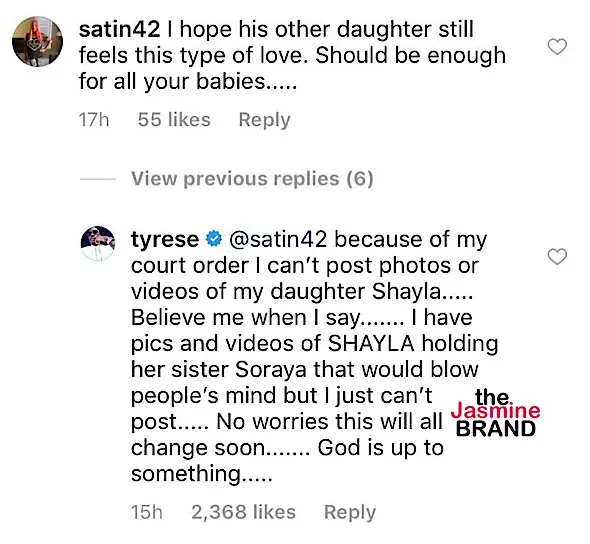Viewport: 590px width, 544px height.
Task: Like tyrese's reply with the heart icon
Action: coord(557,257)
